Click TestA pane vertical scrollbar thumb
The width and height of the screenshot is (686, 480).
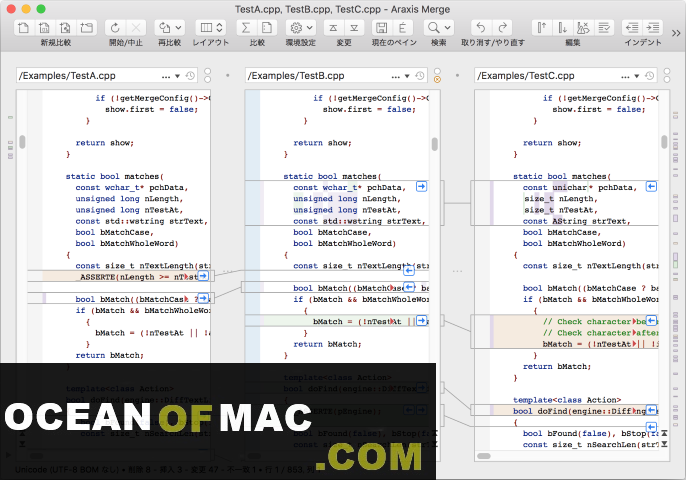[x=22, y=142]
